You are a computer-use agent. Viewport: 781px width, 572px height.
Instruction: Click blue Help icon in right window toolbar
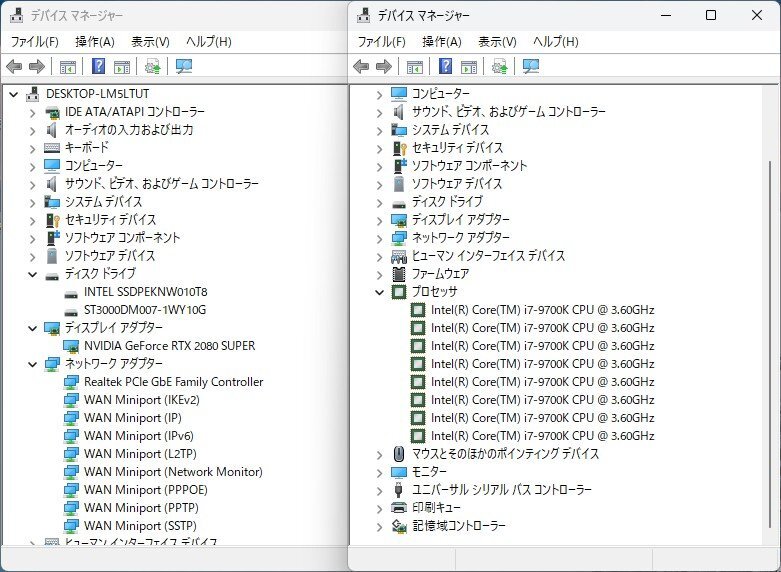point(446,66)
